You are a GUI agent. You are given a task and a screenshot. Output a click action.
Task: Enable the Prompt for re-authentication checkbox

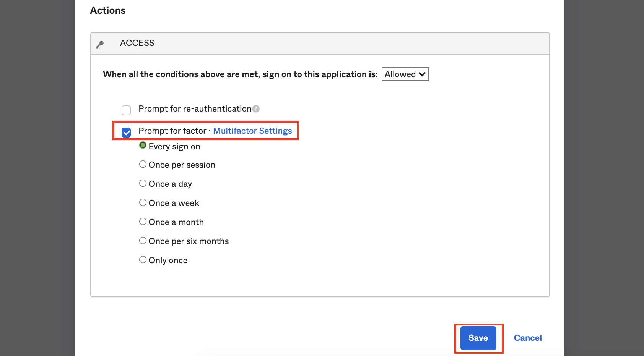click(126, 110)
